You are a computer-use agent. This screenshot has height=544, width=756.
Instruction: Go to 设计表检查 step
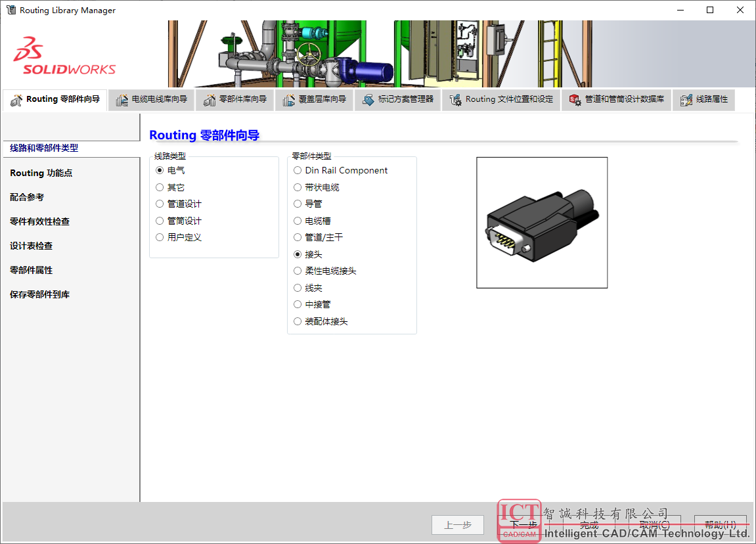31,246
